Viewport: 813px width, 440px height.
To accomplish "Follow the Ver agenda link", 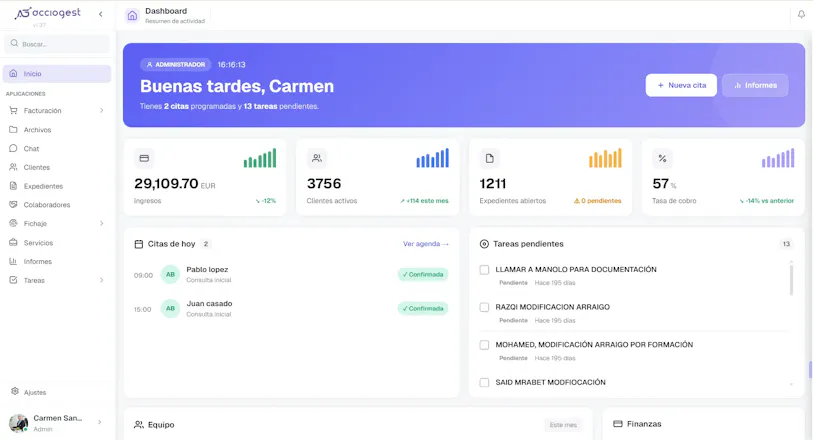I will [x=426, y=244].
